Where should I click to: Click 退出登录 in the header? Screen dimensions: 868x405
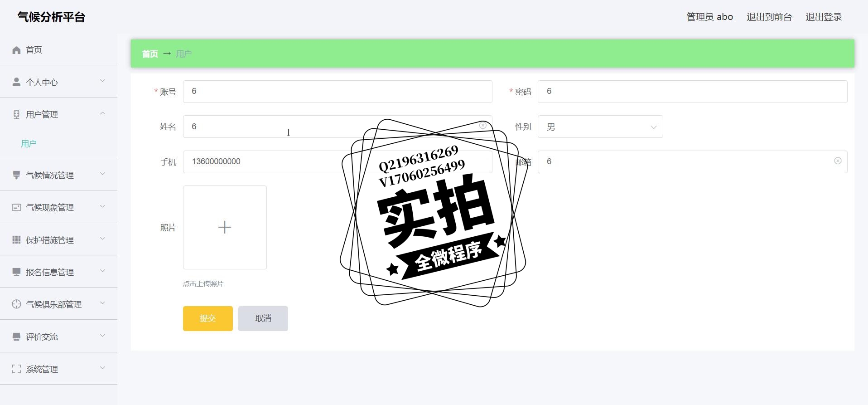click(x=824, y=17)
